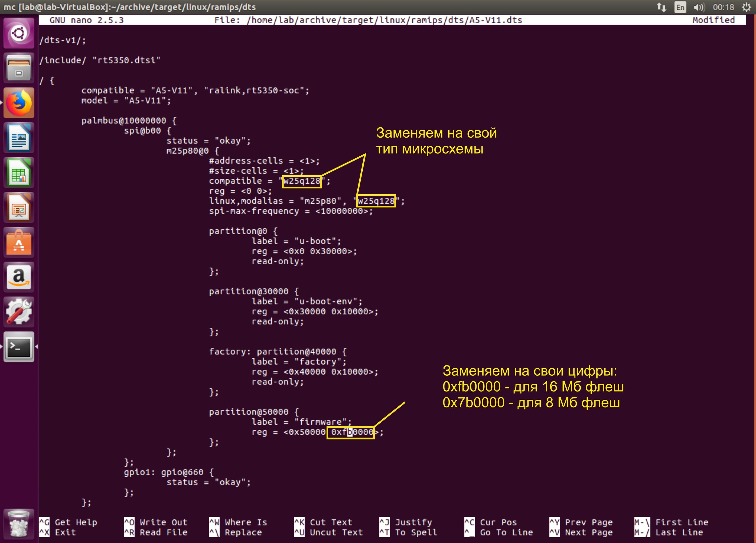Screen dimensions: 756x543
Task: Open the sound volume indicator
Action: pyautogui.click(x=699, y=7)
